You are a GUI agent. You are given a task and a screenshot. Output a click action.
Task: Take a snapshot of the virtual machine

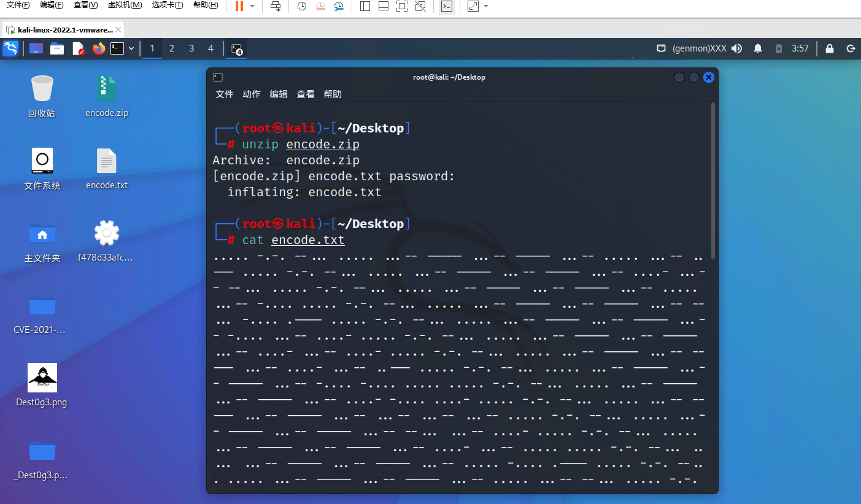coord(301,6)
